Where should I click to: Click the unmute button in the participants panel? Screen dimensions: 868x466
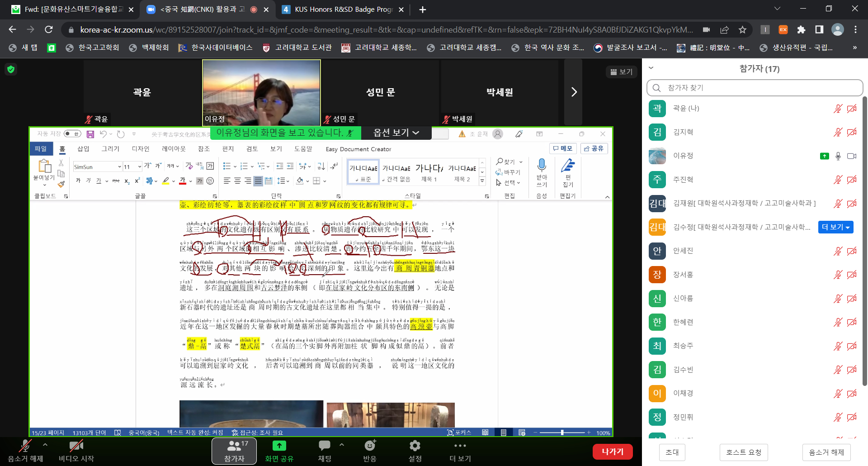click(826, 452)
